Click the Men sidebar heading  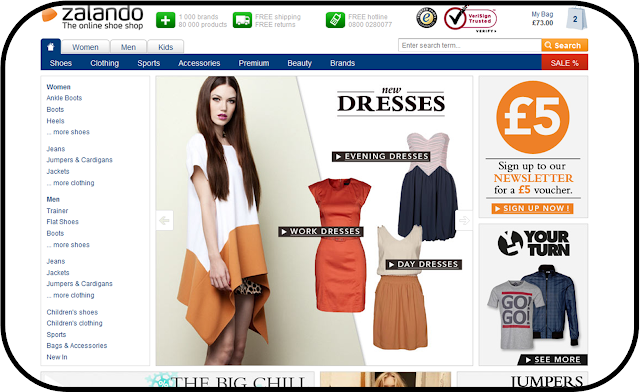[x=53, y=199]
